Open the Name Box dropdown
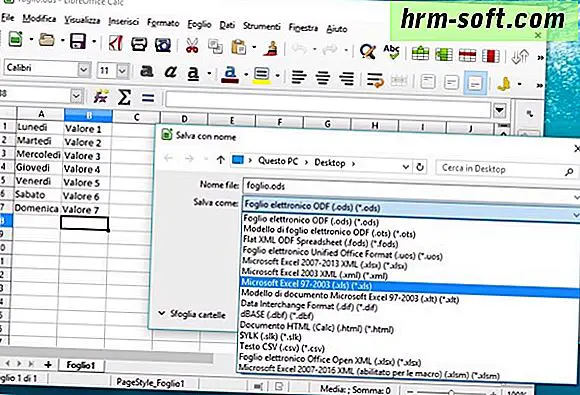The width and height of the screenshot is (580, 395). 76,96
